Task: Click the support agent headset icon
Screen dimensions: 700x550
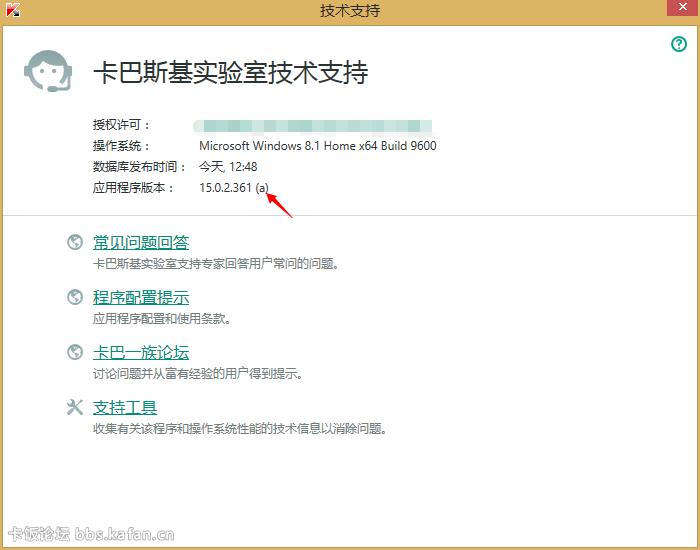Action: [48, 71]
